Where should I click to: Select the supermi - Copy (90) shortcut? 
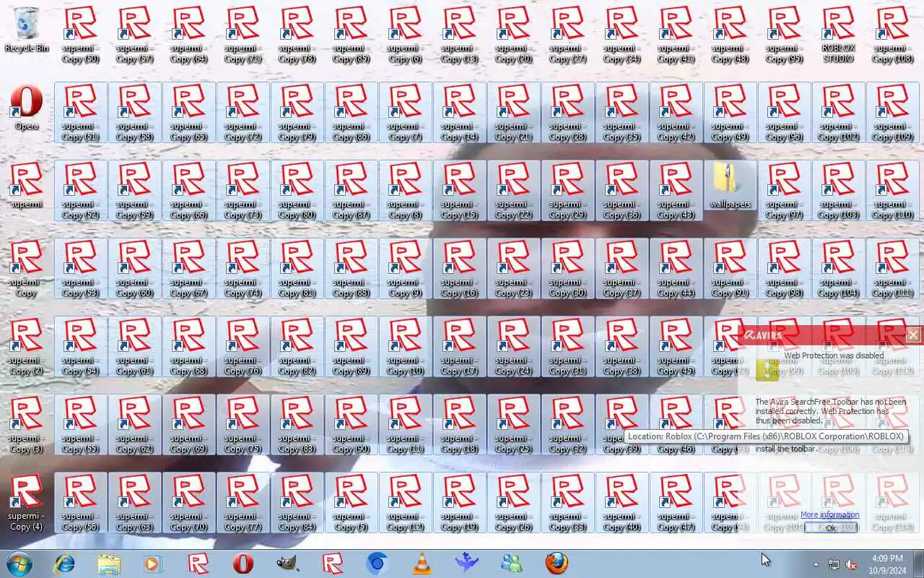[x=351, y=424]
